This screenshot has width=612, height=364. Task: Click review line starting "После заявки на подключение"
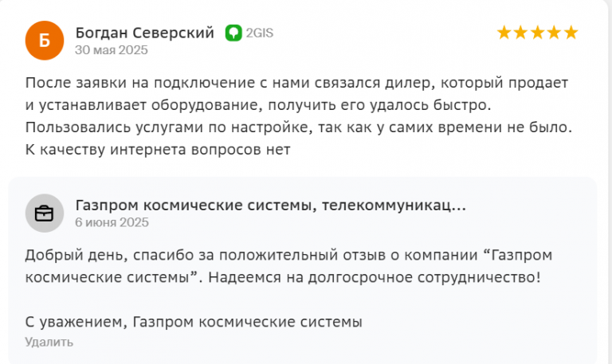(x=296, y=83)
